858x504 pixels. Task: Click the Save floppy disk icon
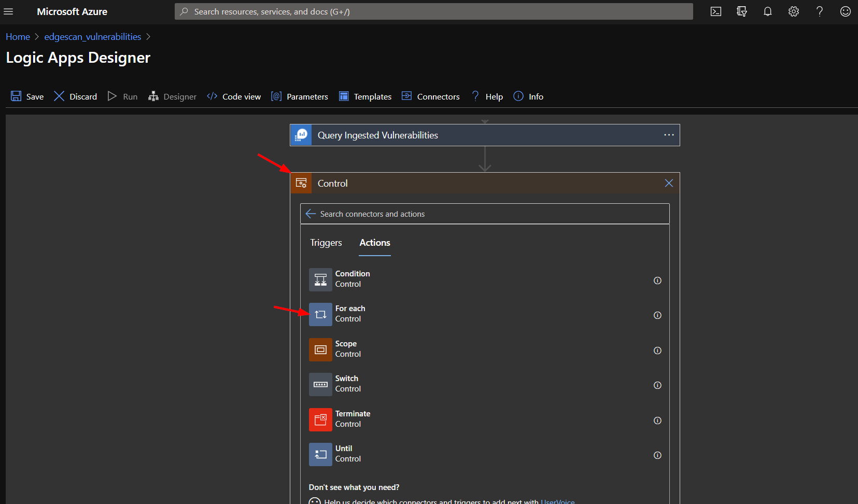[x=16, y=96]
